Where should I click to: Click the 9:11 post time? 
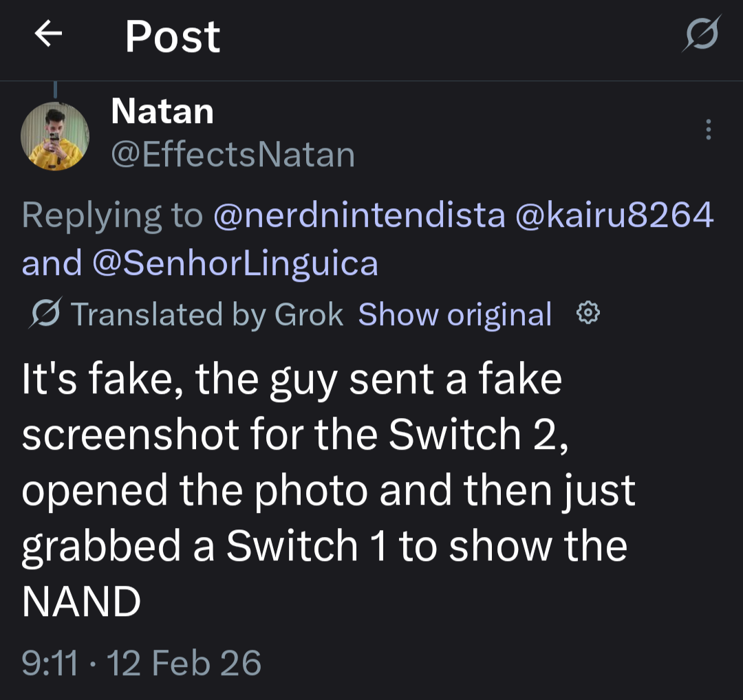pos(49,664)
